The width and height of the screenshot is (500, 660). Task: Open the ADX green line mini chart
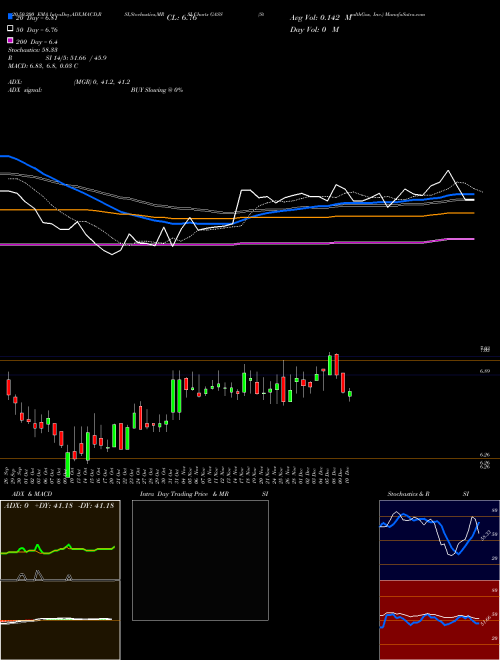click(x=60, y=540)
